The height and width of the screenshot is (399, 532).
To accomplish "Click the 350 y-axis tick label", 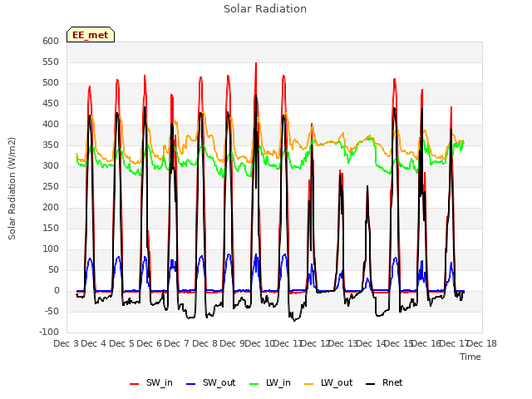I will point(51,145).
